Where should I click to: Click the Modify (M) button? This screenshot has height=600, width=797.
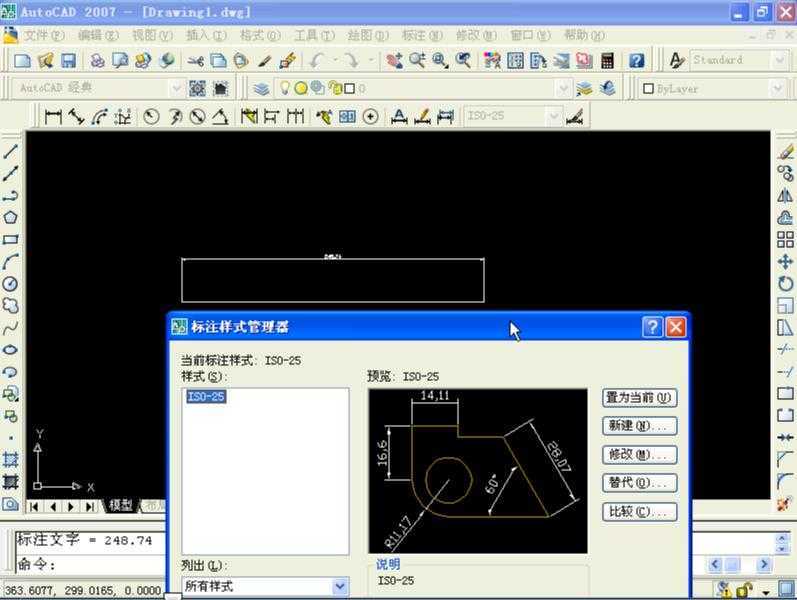pyautogui.click(x=639, y=455)
